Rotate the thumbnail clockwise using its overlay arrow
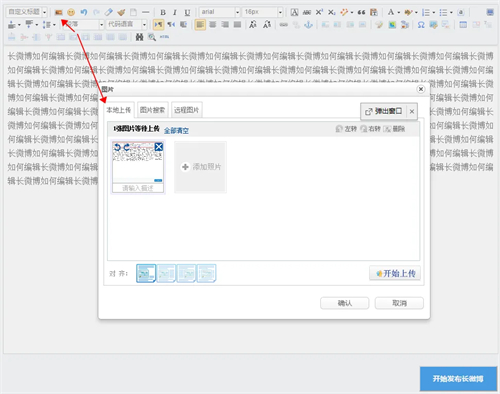 pos(127,147)
